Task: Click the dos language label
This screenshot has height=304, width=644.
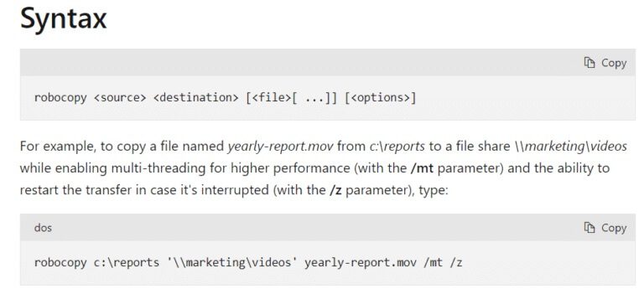Action: coord(43,228)
